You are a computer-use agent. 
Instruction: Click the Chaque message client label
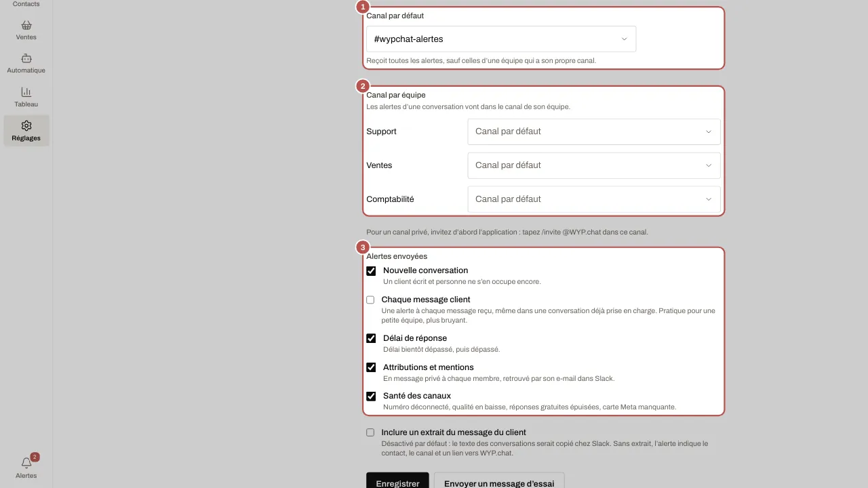[x=426, y=300]
